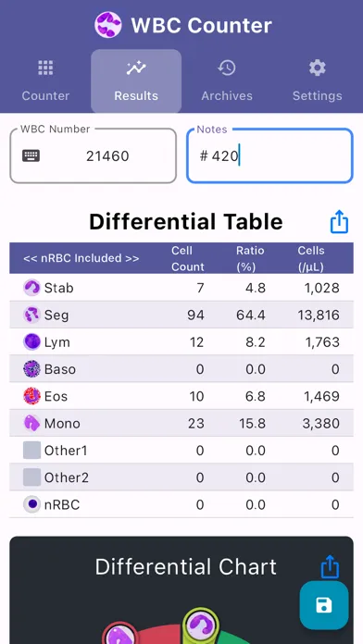
Task: Tap the Stab cell icon
Action: tap(31, 288)
